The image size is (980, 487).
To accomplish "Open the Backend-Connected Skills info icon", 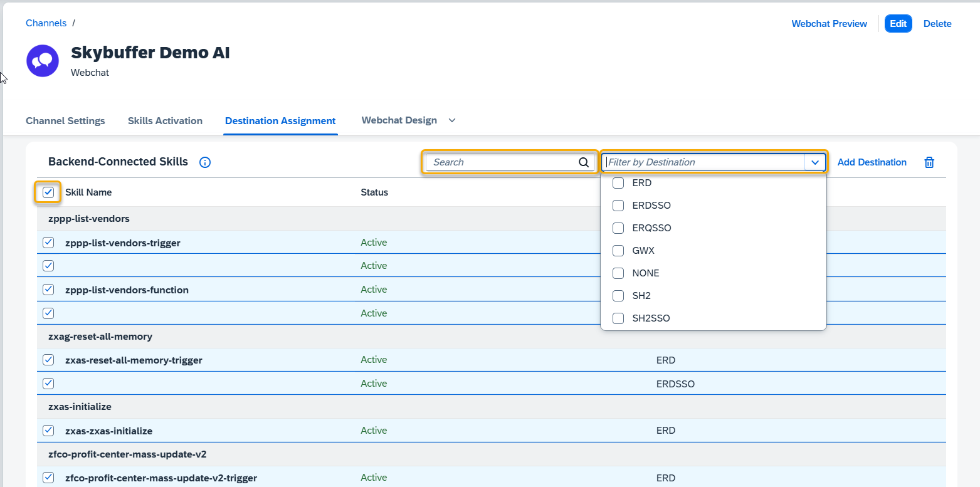I will tap(204, 162).
